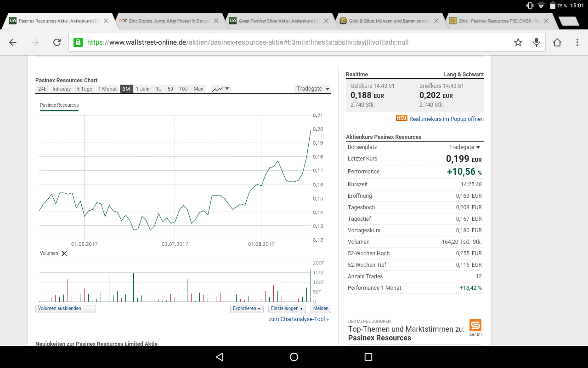Click the Performance value +10,56 %
Viewport: 588px width, 368px height.
(464, 172)
